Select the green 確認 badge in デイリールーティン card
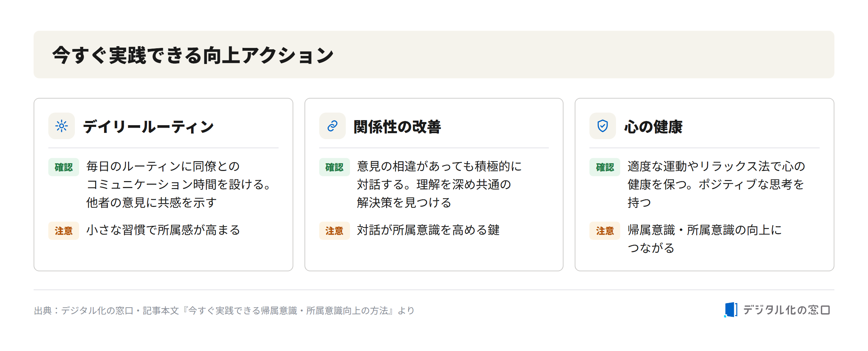The height and width of the screenshot is (351, 868). click(x=64, y=167)
